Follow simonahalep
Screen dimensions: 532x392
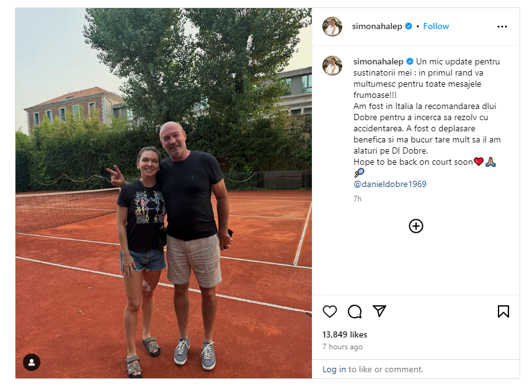436,26
